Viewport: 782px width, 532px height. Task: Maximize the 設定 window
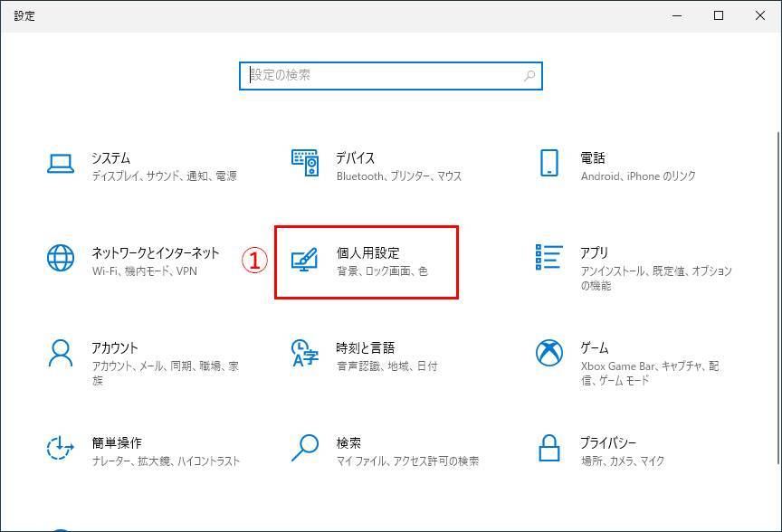point(719,16)
